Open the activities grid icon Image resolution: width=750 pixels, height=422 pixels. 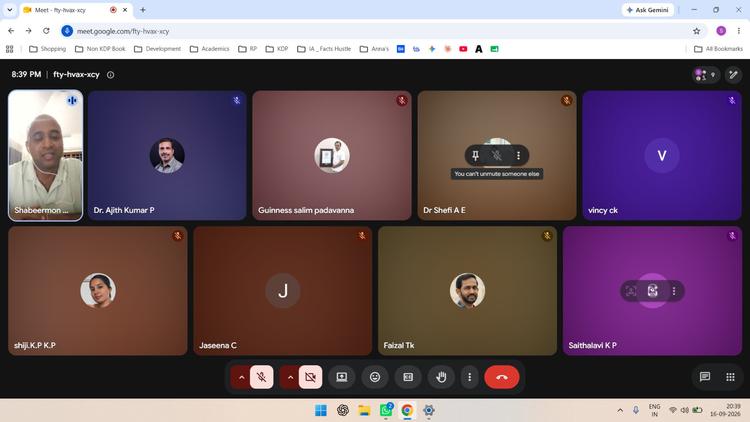tap(730, 377)
